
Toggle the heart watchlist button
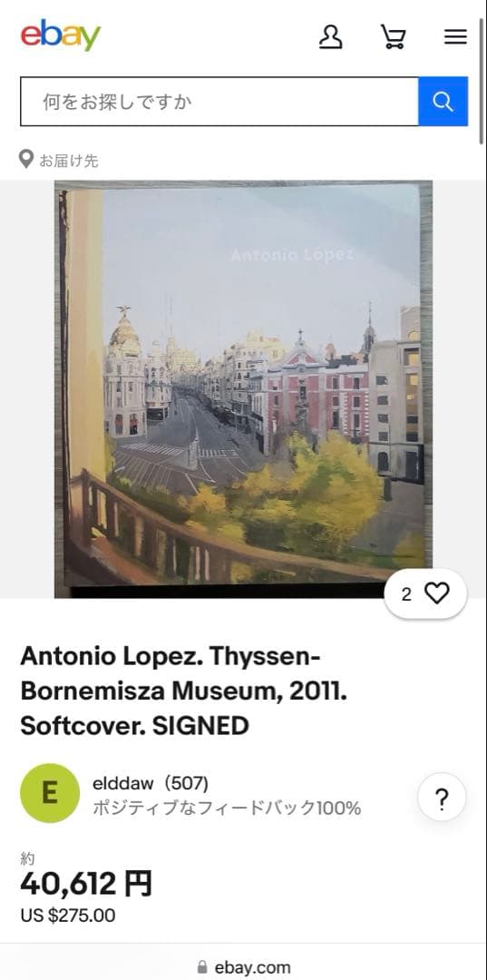tap(436, 593)
